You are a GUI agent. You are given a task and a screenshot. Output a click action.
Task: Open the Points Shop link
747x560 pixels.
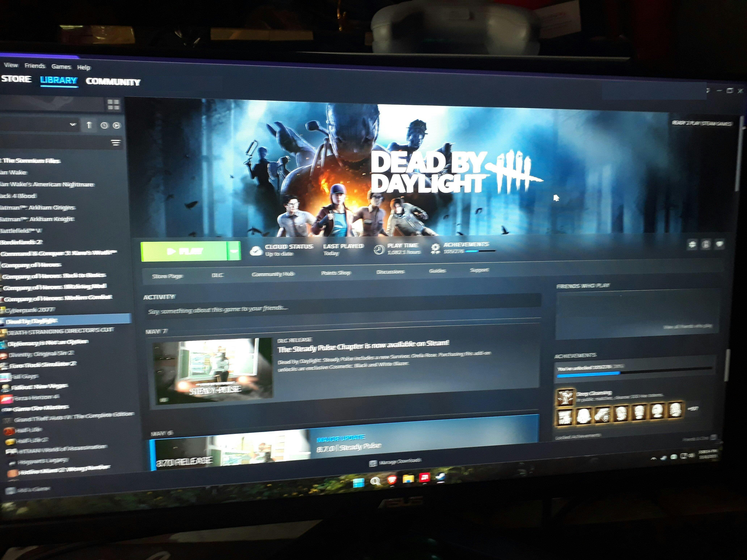click(x=336, y=273)
